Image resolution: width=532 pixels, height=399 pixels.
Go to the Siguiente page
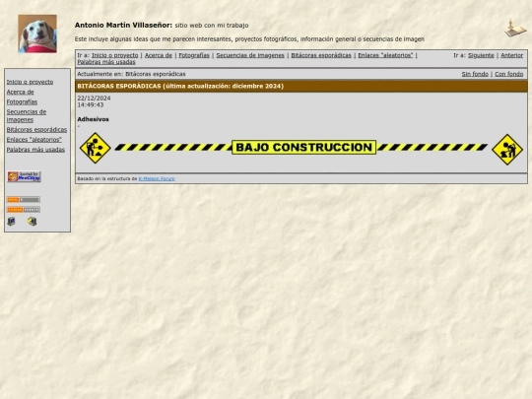(x=481, y=55)
